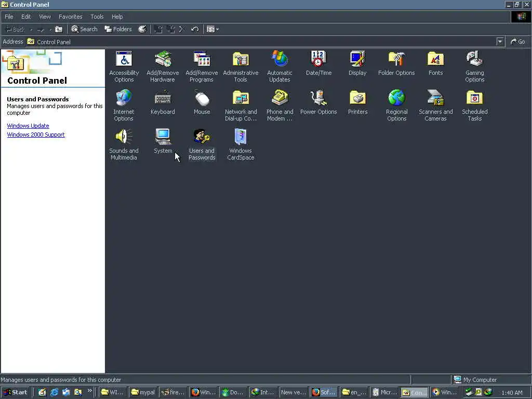The height and width of the screenshot is (399, 532).
Task: Open the Views dropdown button
Action: (x=212, y=29)
